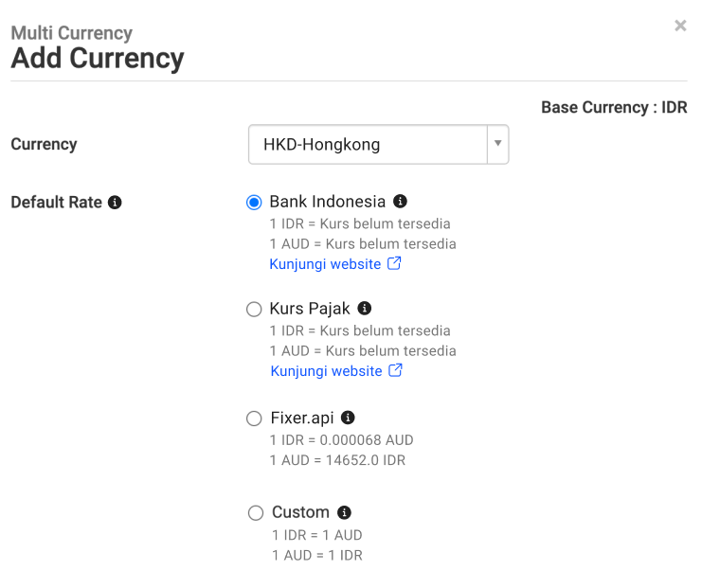Click external link icon under Kurs Pajak

pyautogui.click(x=395, y=370)
